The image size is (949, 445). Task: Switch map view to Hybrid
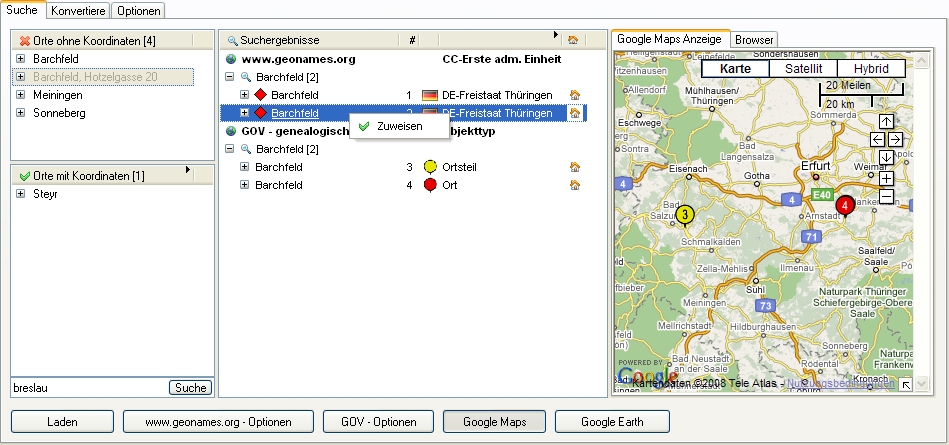pyautogui.click(x=870, y=68)
